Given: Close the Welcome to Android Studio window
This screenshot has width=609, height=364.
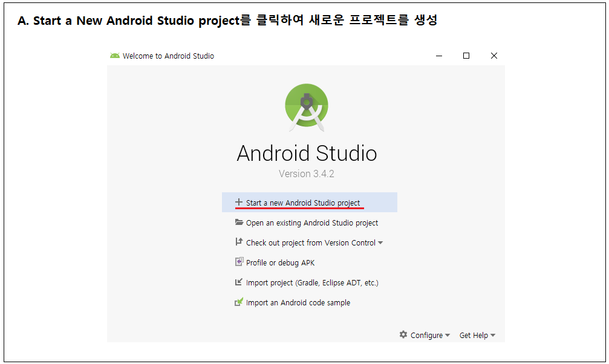Looking at the screenshot, I should tap(494, 56).
